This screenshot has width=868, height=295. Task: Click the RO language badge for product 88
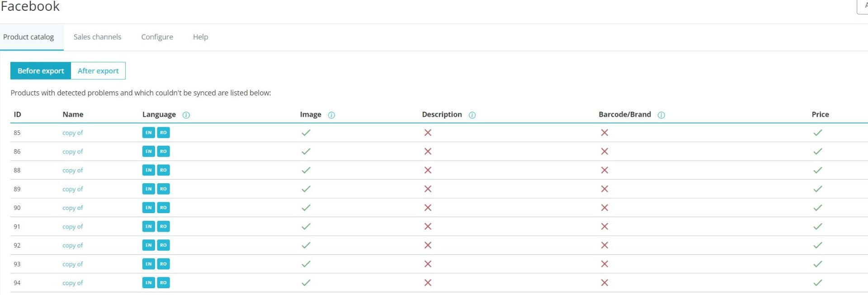click(163, 170)
